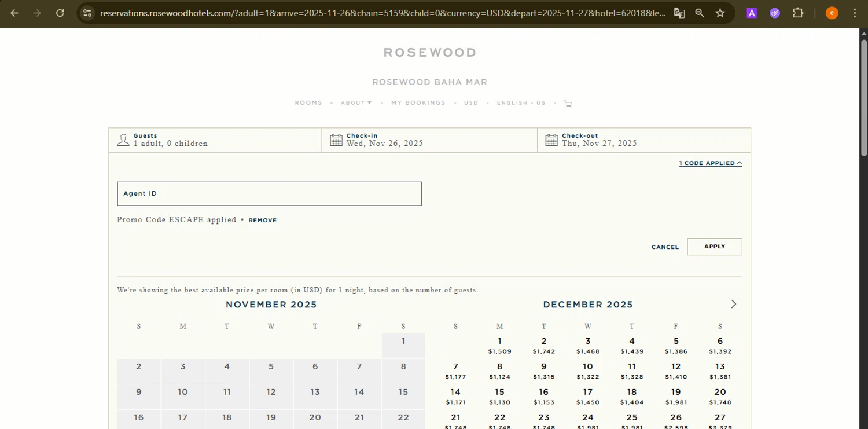The image size is (868, 429).
Task: Select December 12 priced $1,410
Action: coord(676,371)
